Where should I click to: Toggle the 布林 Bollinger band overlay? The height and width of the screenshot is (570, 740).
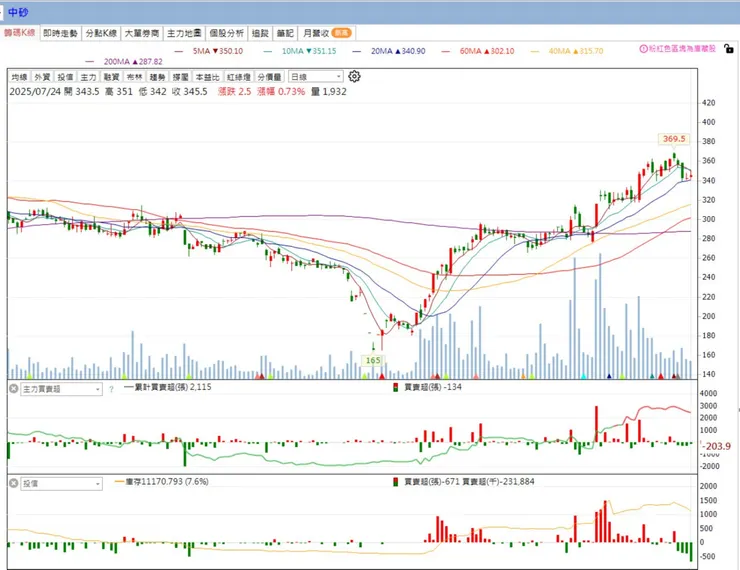pos(135,77)
